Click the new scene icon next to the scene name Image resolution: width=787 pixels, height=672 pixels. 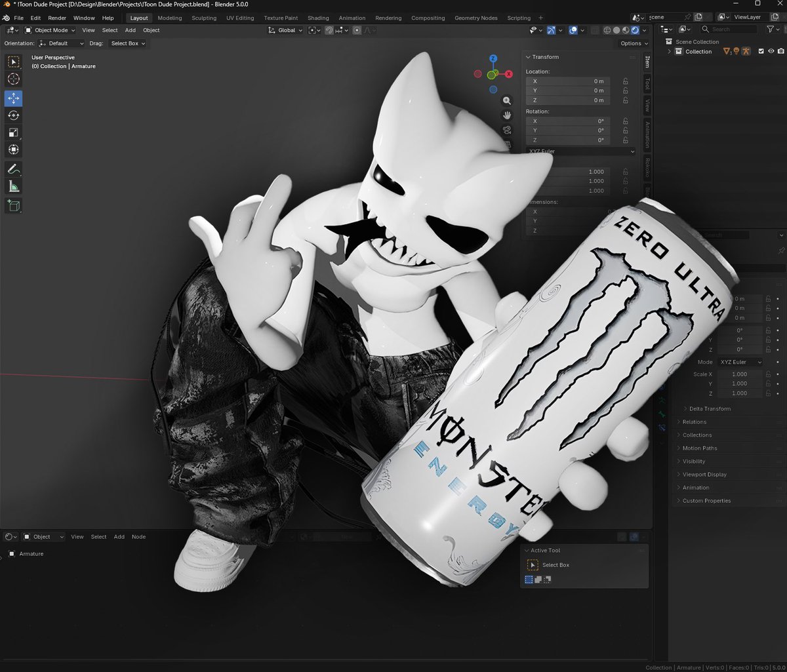pos(698,17)
